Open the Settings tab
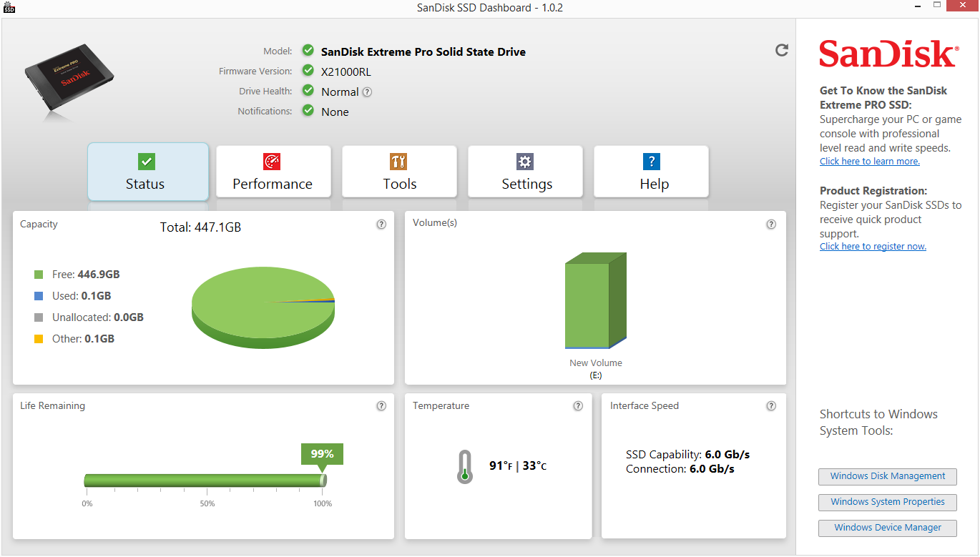This screenshot has height=557, width=980. (x=525, y=172)
